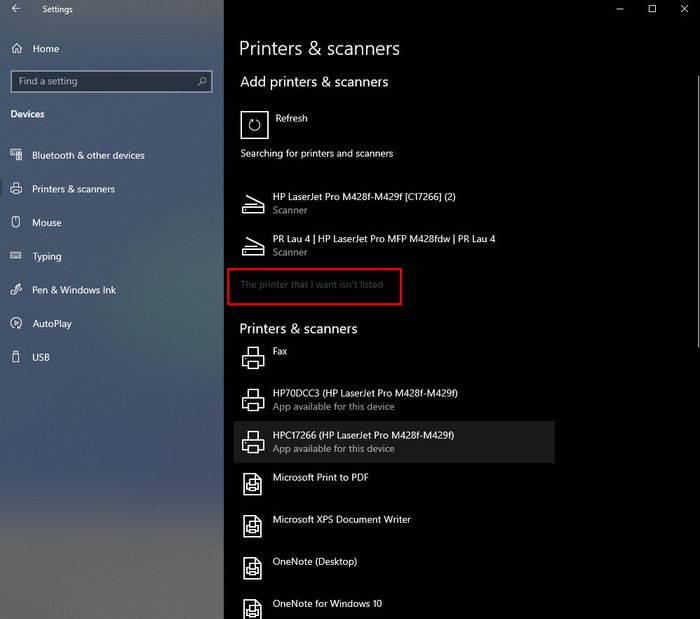The width and height of the screenshot is (700, 619).
Task: Click the back arrow in Settings
Action: coord(16,8)
